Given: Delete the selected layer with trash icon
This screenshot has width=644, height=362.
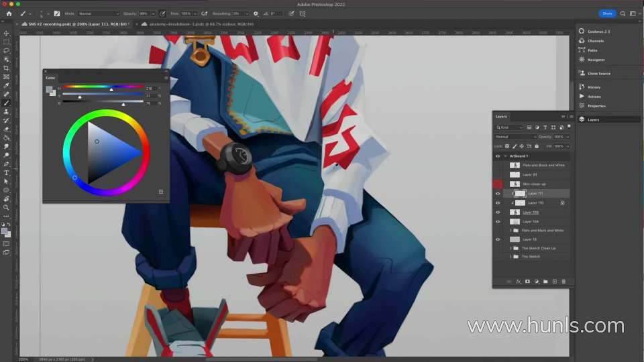Looking at the screenshot, I should click(563, 282).
